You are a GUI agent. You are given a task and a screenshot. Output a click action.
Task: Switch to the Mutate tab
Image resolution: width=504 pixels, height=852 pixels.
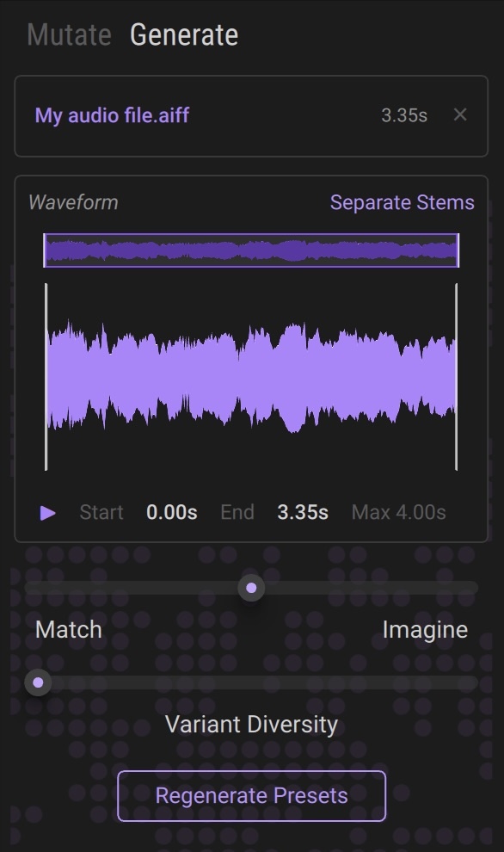[x=69, y=35]
